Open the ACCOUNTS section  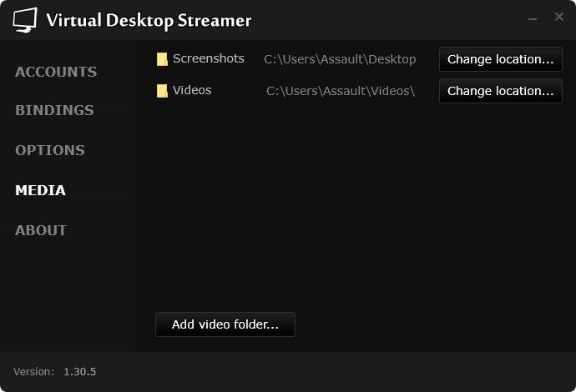coord(56,72)
